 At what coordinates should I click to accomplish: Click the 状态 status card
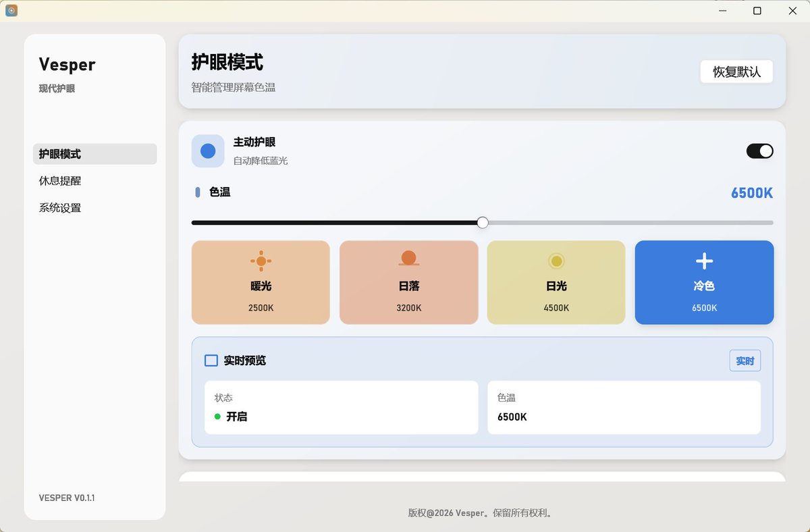(x=341, y=407)
